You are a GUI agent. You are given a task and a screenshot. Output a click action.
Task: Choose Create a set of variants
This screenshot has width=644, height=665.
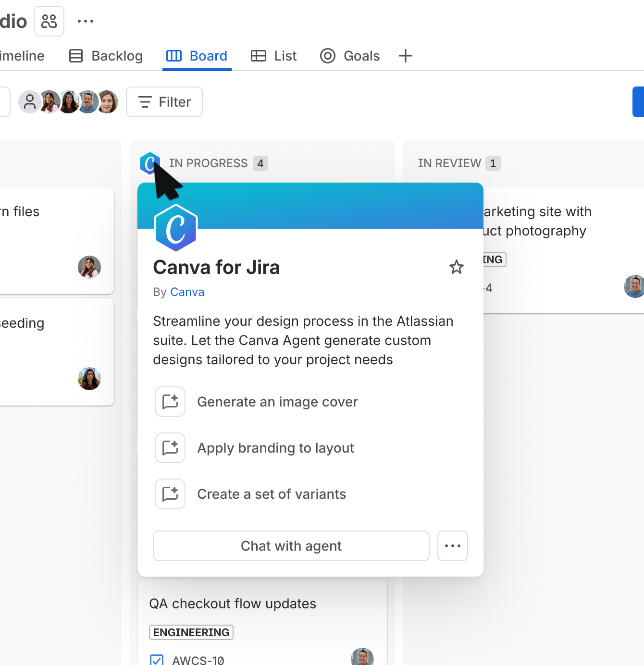[251, 494]
